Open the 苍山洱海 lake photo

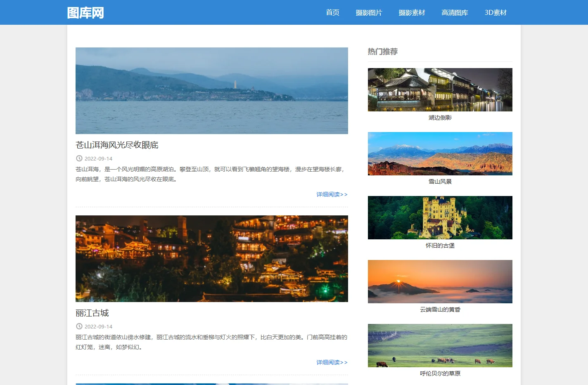point(212,91)
